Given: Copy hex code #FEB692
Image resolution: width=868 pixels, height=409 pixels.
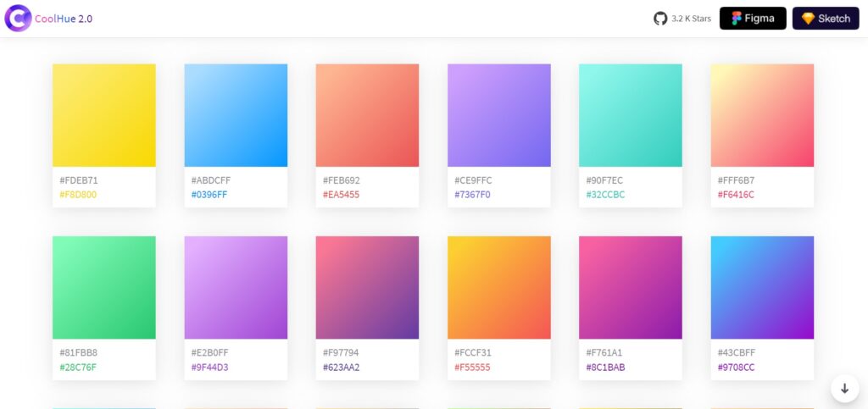Looking at the screenshot, I should [x=342, y=180].
